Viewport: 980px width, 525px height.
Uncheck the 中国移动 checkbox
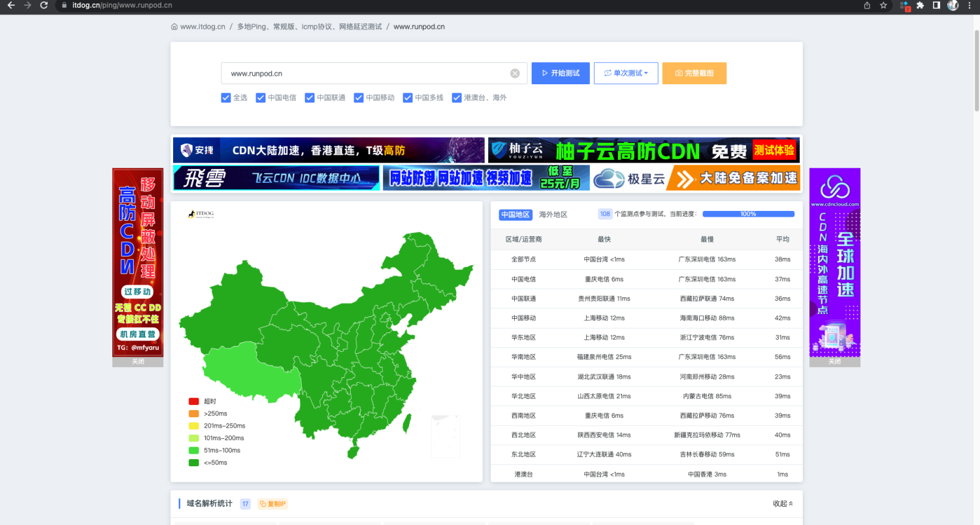(359, 98)
